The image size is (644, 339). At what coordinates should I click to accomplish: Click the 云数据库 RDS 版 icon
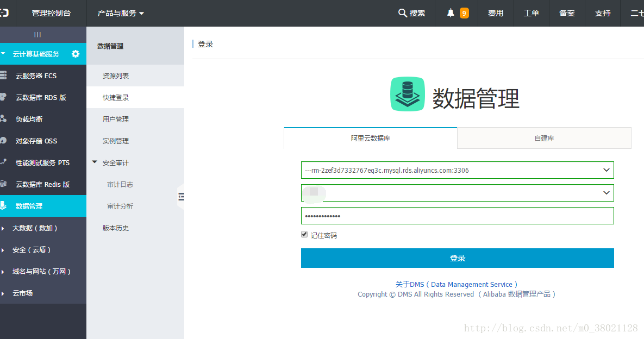[x=3, y=97]
